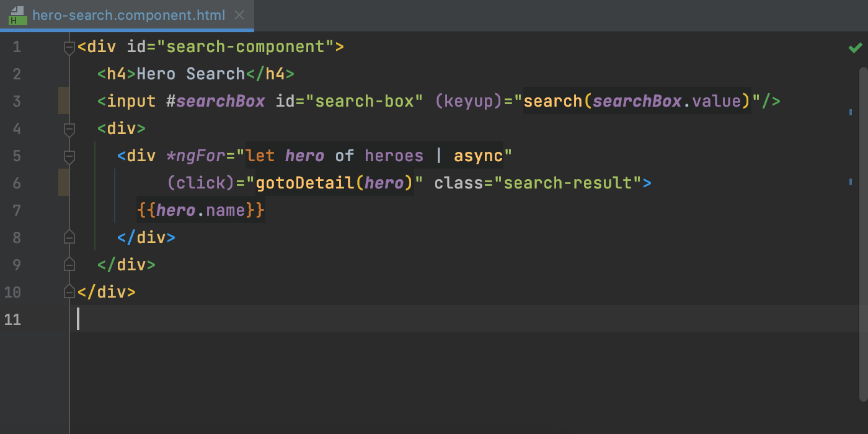This screenshot has width=868, height=434.
Task: Click the {{hero.name}} interpolation
Action: click(201, 211)
